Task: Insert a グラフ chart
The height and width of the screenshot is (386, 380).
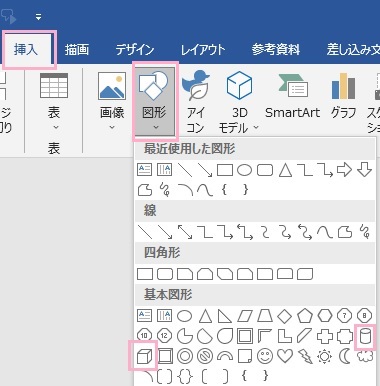Action: coord(343,97)
